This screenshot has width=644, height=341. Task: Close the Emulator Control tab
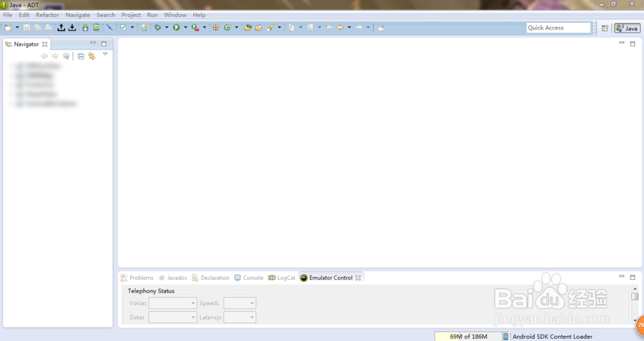coord(358,278)
